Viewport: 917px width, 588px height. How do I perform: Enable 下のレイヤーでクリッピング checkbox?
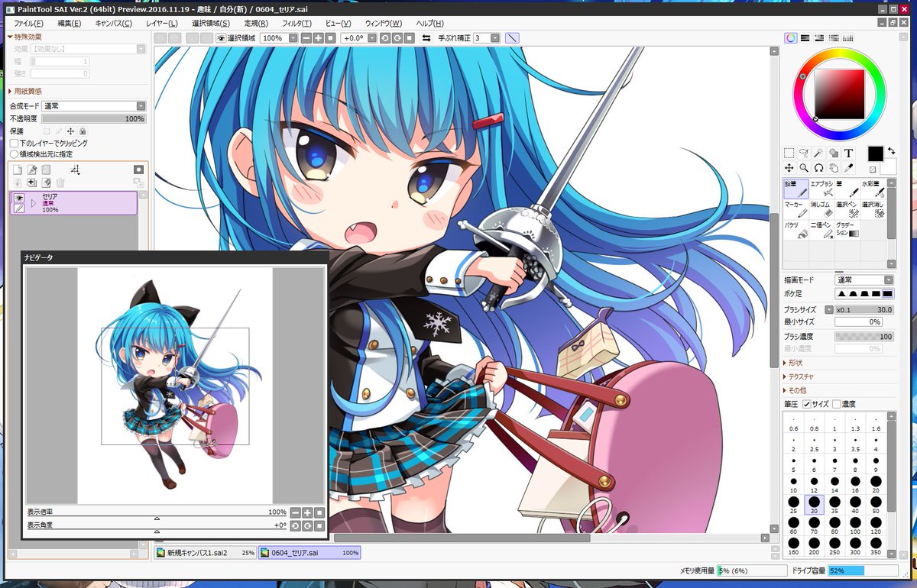tap(14, 143)
